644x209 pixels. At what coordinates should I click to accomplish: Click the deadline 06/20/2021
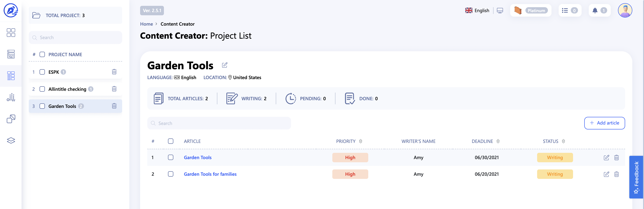[x=487, y=174]
